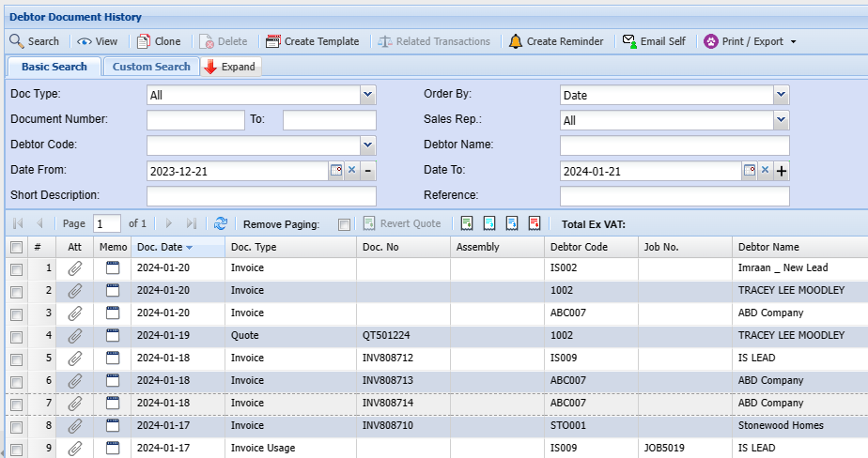
Task: Open the Date From calendar picker
Action: pos(336,171)
